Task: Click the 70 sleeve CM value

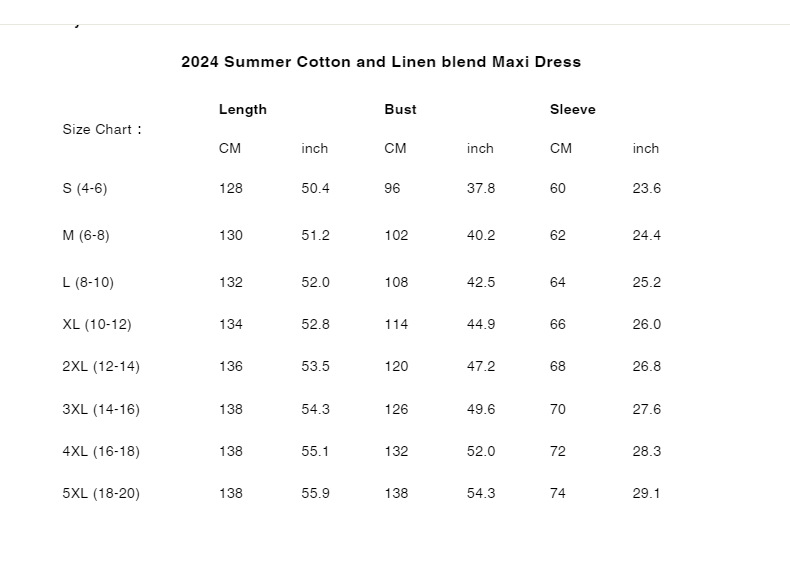Action: click(558, 409)
